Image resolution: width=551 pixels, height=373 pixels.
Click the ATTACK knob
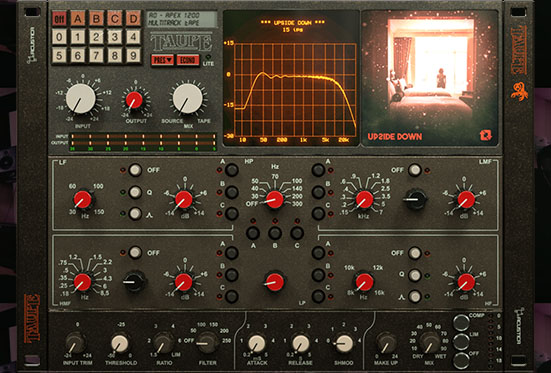[257, 343]
